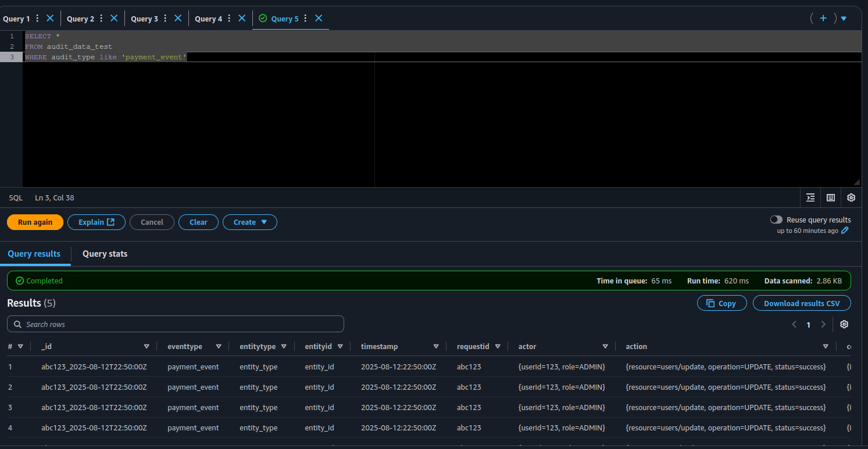The height and width of the screenshot is (449, 868).
Task: Open the Create dropdown button
Action: [x=250, y=222]
